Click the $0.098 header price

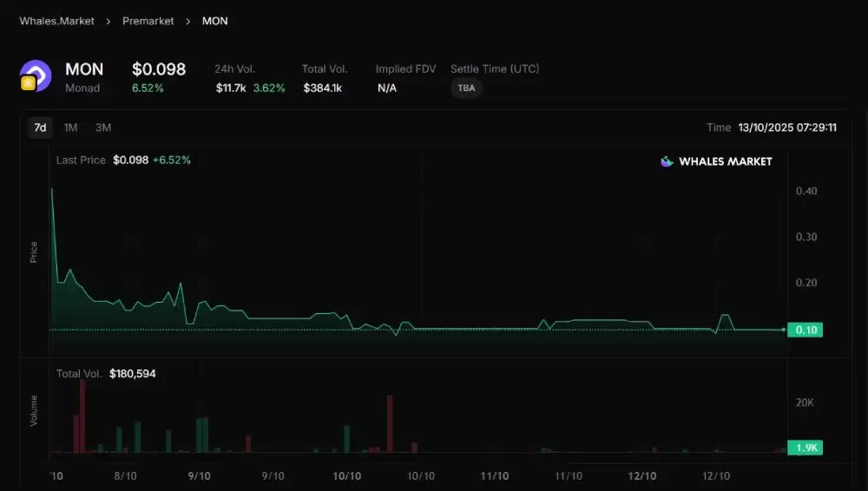click(x=159, y=69)
